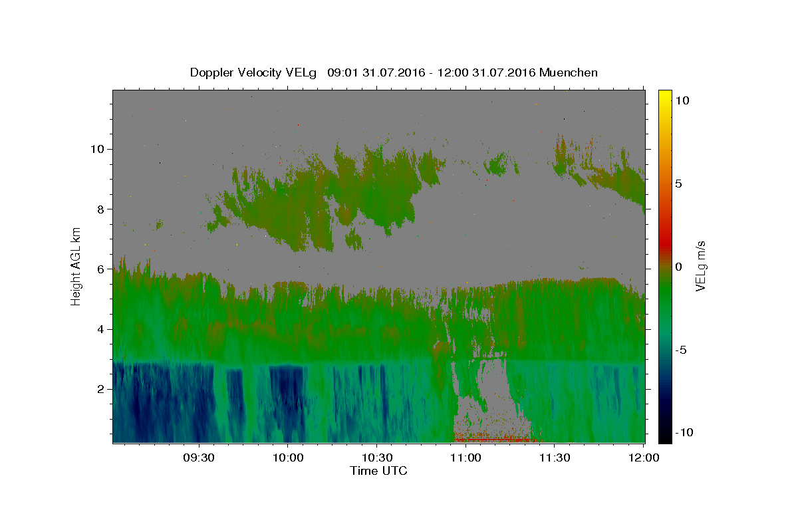Click the 11:00 time axis label
This screenshot has height=532, width=798.
[465, 458]
